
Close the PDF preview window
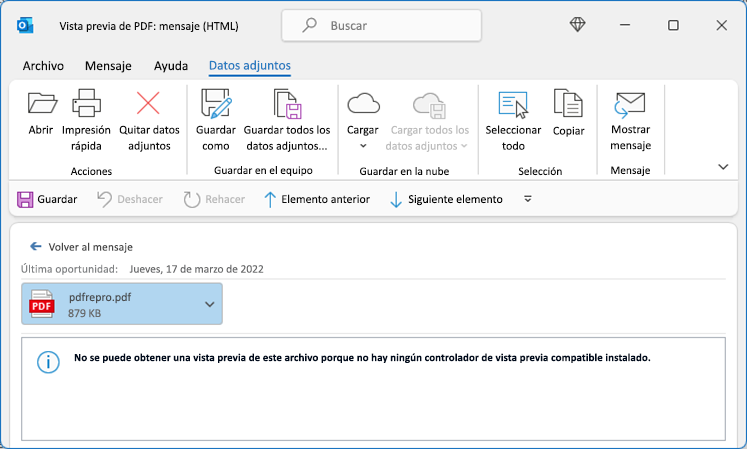coord(722,25)
